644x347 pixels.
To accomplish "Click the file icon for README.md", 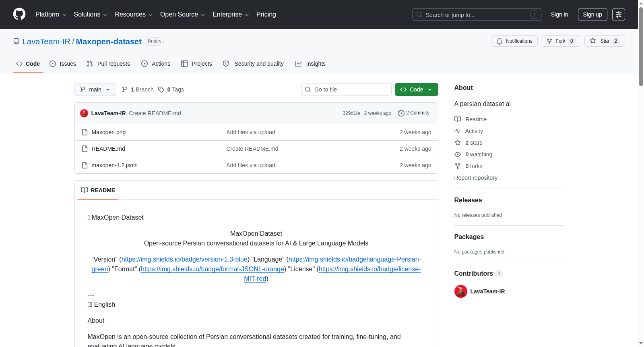I will (85, 149).
